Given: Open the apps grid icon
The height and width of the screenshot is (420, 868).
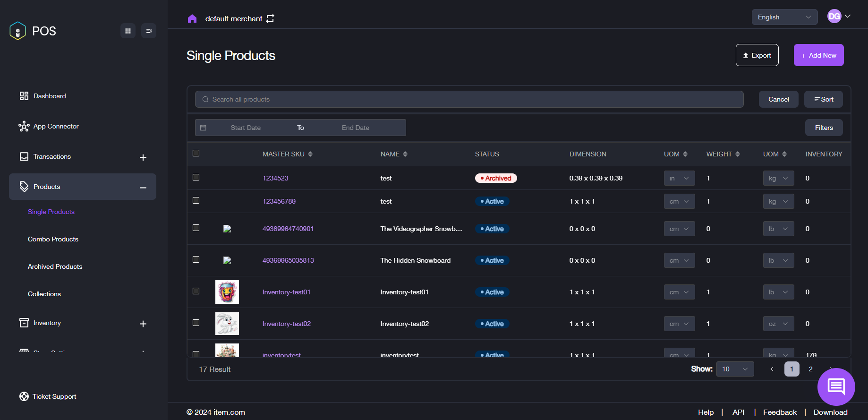Looking at the screenshot, I should [128, 31].
